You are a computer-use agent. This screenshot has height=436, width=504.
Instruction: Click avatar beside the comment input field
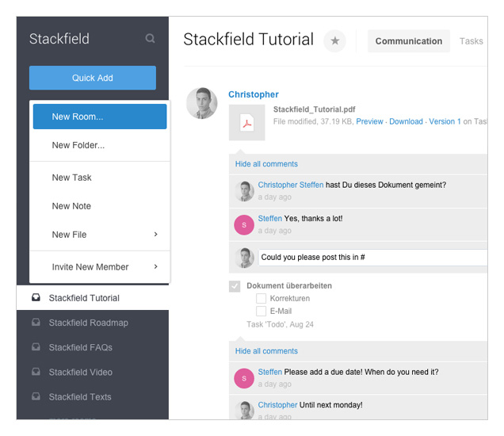[x=244, y=258]
